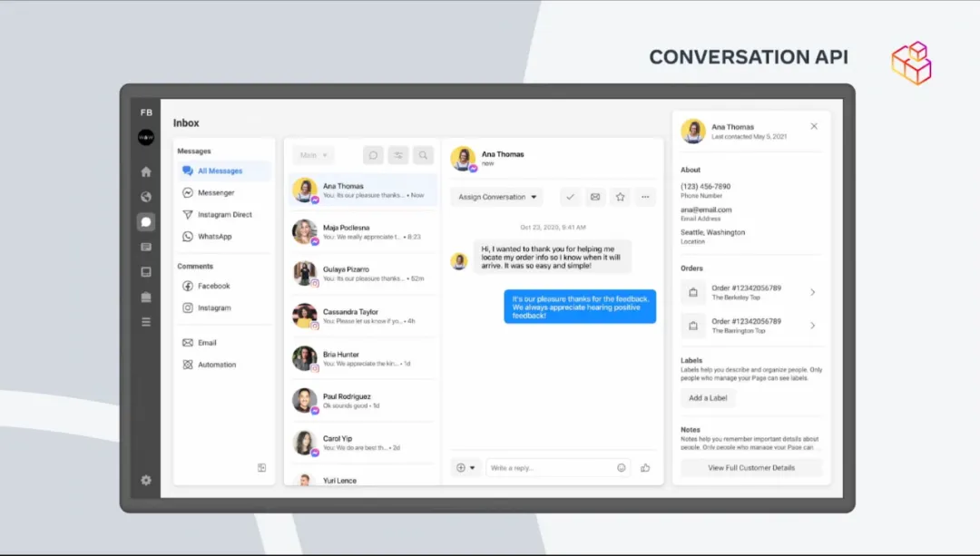Screen dimensions: 980x556
Task: Open Cassandra Taylor's conversation
Action: point(362,317)
